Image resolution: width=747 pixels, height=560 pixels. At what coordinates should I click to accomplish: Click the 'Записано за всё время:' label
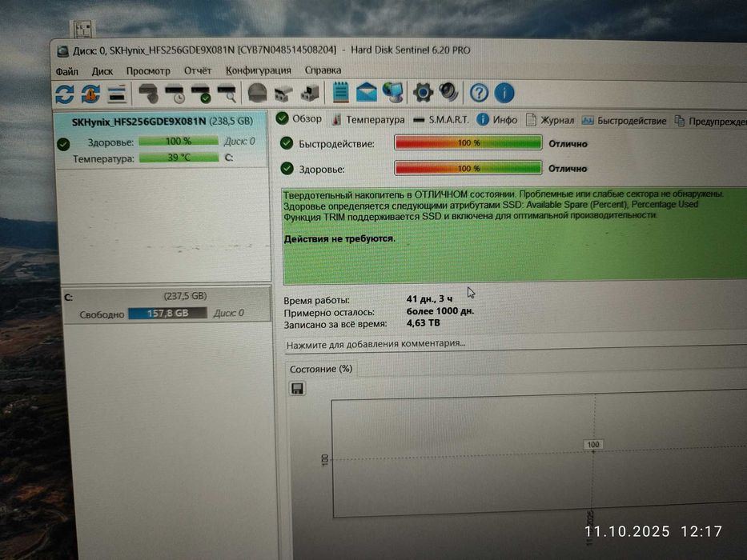click(335, 324)
